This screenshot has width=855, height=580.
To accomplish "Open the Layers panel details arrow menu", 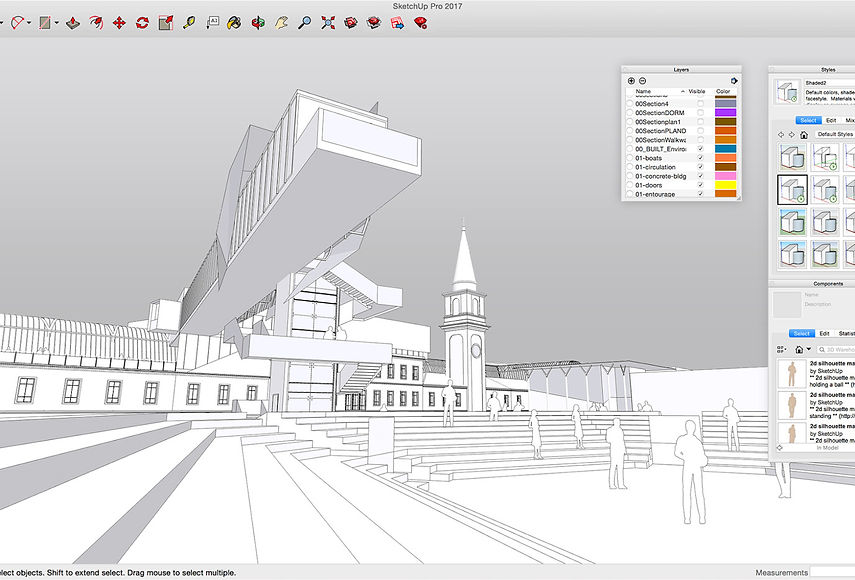I will 734,81.
